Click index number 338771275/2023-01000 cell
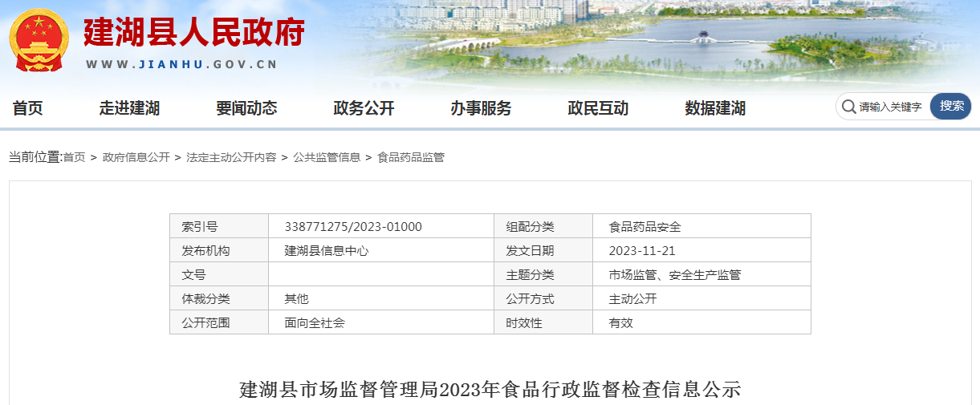 (x=353, y=227)
